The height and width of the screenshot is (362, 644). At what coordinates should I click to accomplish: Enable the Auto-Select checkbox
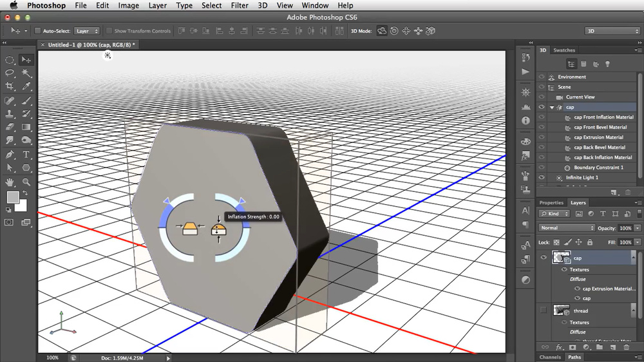[37, 31]
